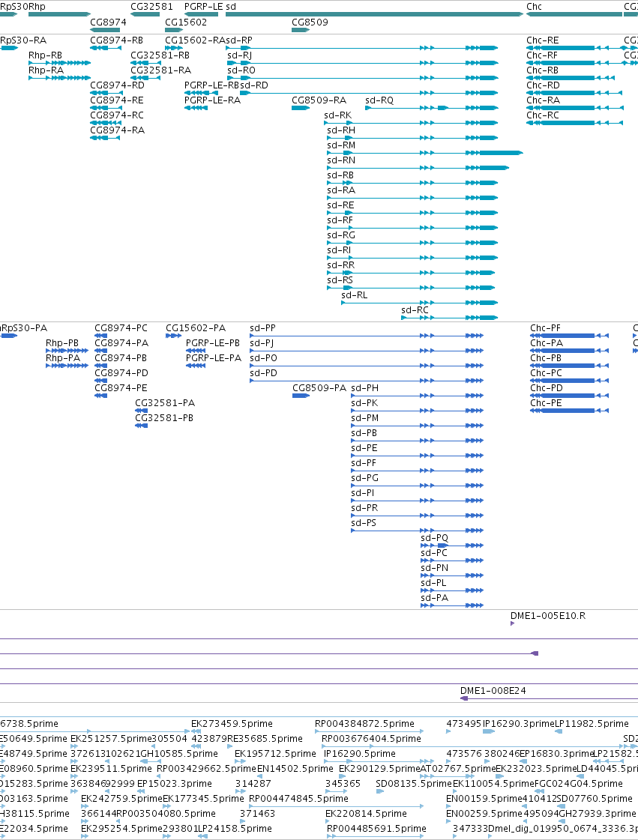Click EST label RP004474845.5prime

tap(298, 799)
